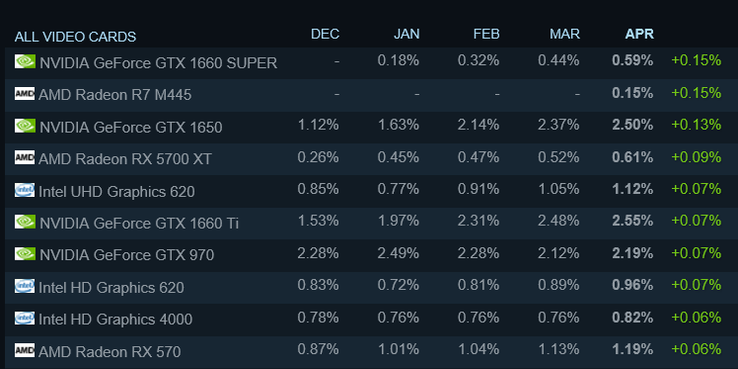Click NVIDIA logo beside GeForce GTX 1650
Image resolution: width=738 pixels, height=369 pixels.
25,126
